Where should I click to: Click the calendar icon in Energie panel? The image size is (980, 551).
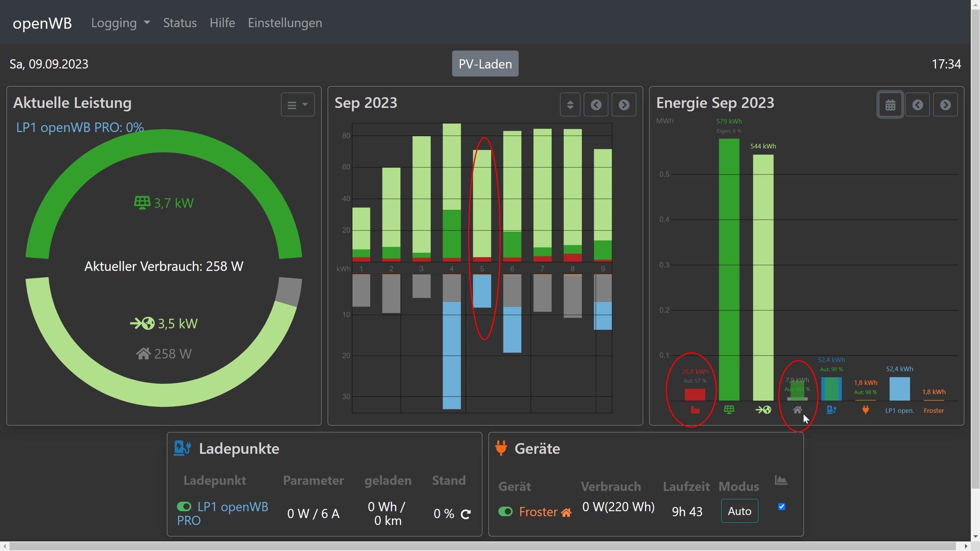point(890,104)
